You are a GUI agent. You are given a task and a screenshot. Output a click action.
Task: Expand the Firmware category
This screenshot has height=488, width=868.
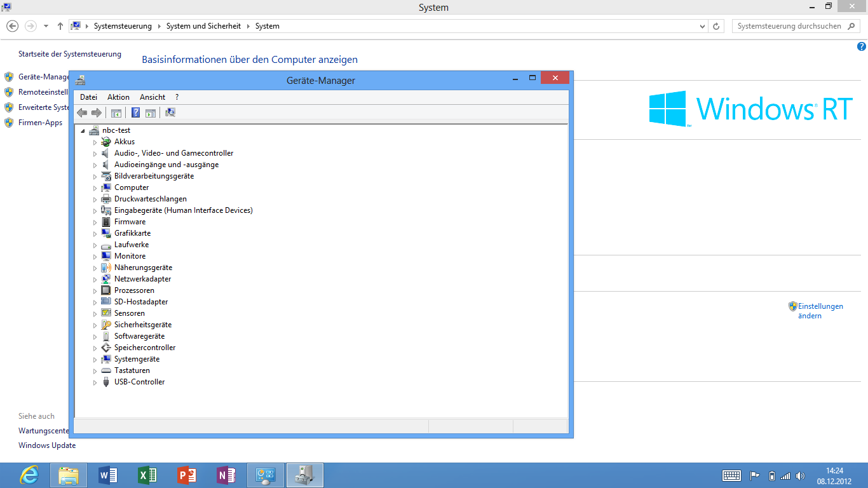[x=95, y=222]
